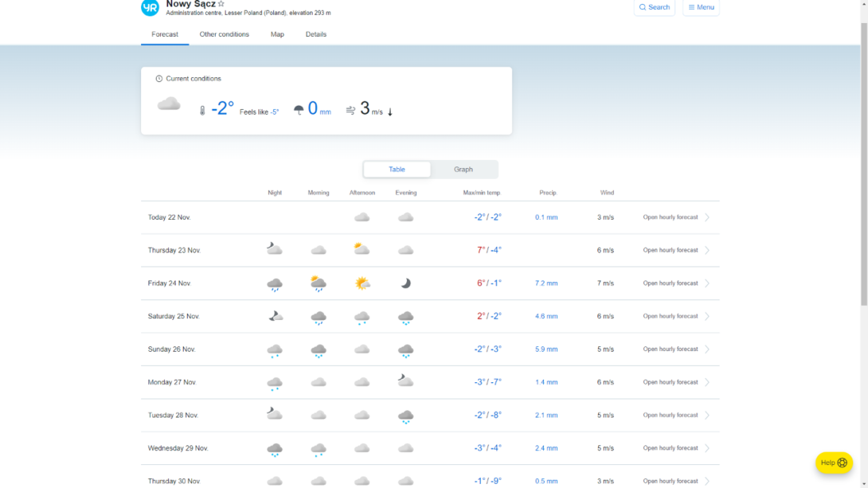Click the Nowy Sącz location title

[191, 4]
